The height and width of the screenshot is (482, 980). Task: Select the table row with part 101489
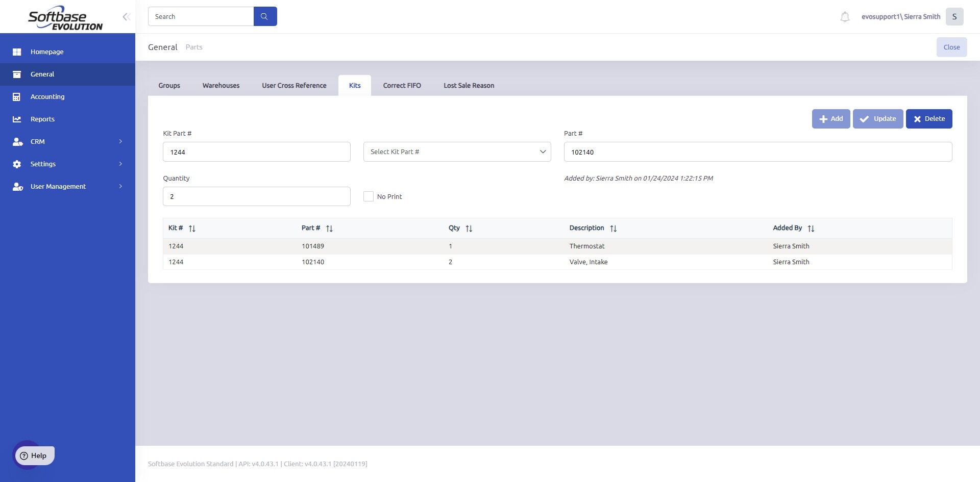557,246
